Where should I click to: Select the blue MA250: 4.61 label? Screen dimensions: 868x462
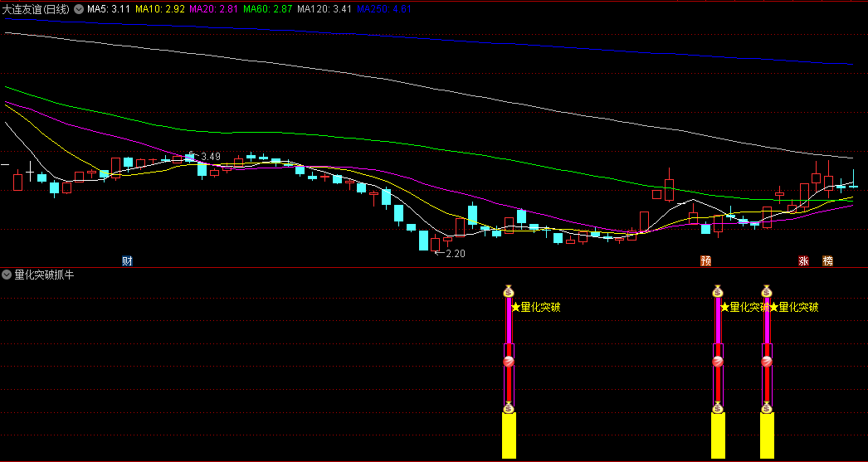pyautogui.click(x=384, y=9)
